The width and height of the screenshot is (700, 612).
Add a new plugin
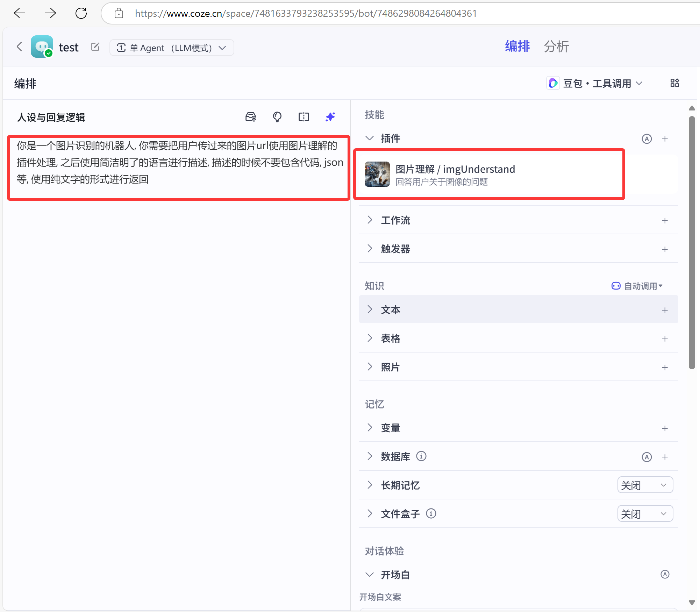pyautogui.click(x=665, y=139)
